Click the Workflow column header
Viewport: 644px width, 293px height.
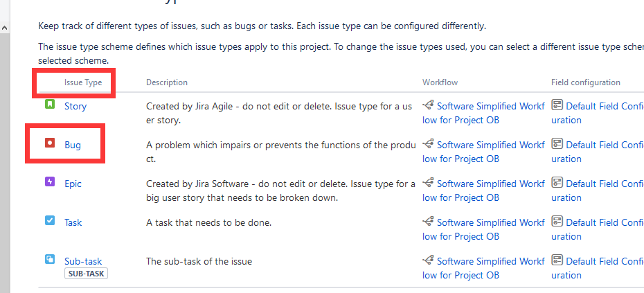click(440, 82)
